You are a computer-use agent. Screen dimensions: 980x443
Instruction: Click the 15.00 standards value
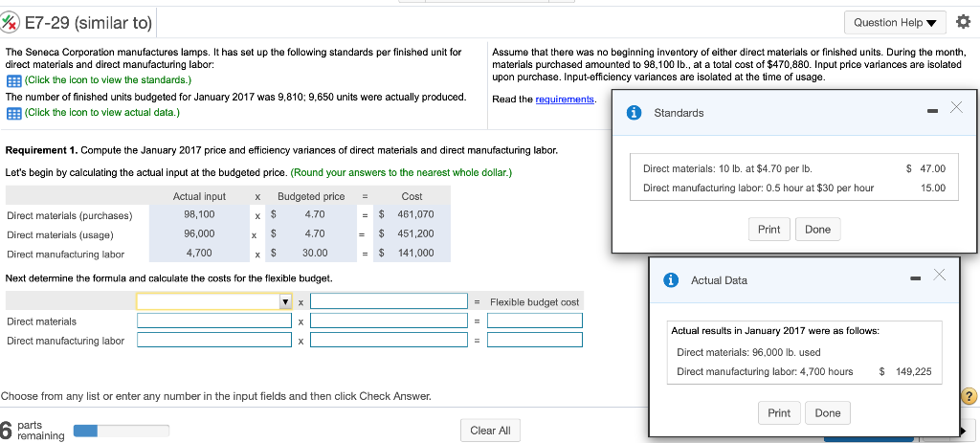(x=934, y=188)
